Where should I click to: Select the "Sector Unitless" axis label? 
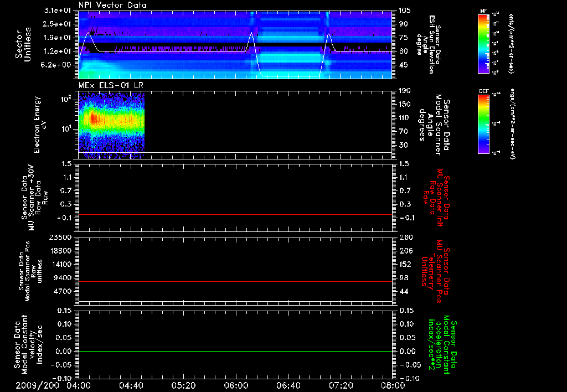click(x=23, y=44)
